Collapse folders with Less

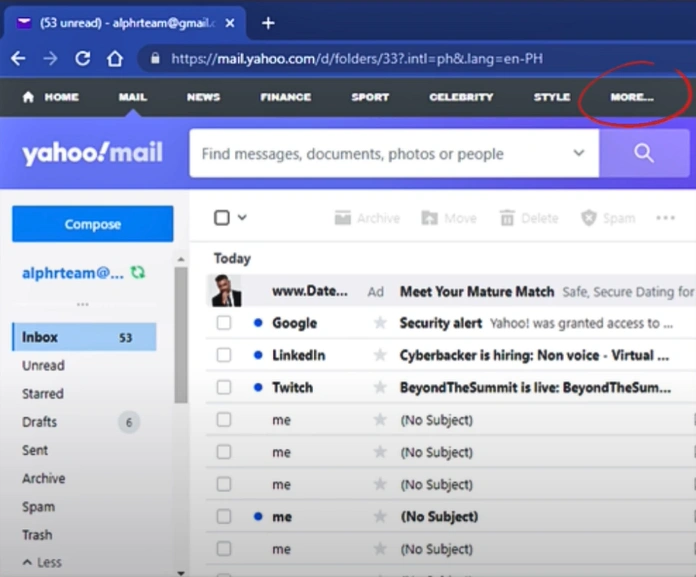click(42, 562)
